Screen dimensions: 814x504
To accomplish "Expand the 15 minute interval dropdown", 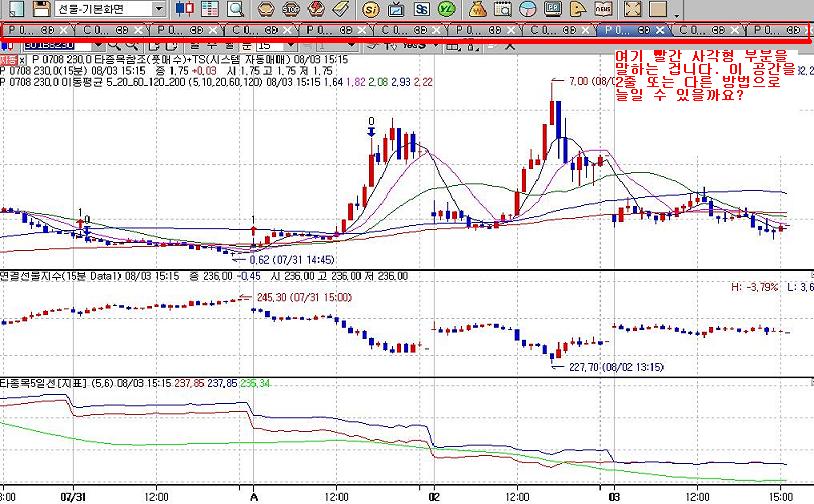I will tap(291, 46).
